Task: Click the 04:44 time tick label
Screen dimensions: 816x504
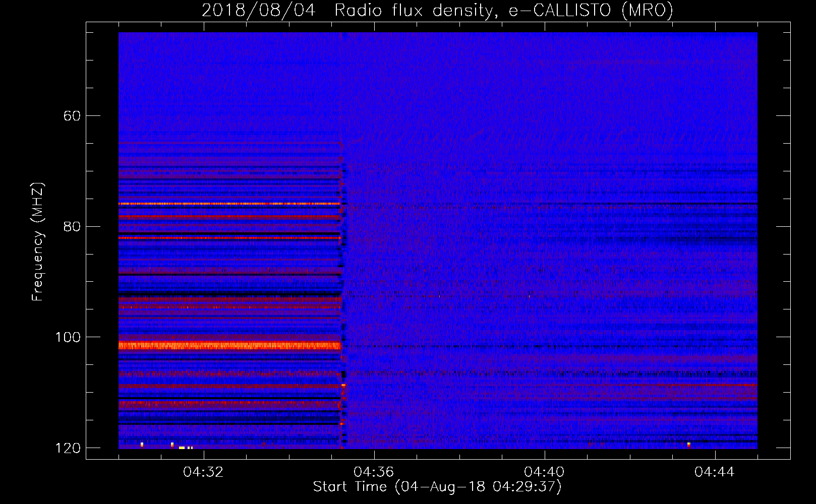Action: [x=715, y=472]
